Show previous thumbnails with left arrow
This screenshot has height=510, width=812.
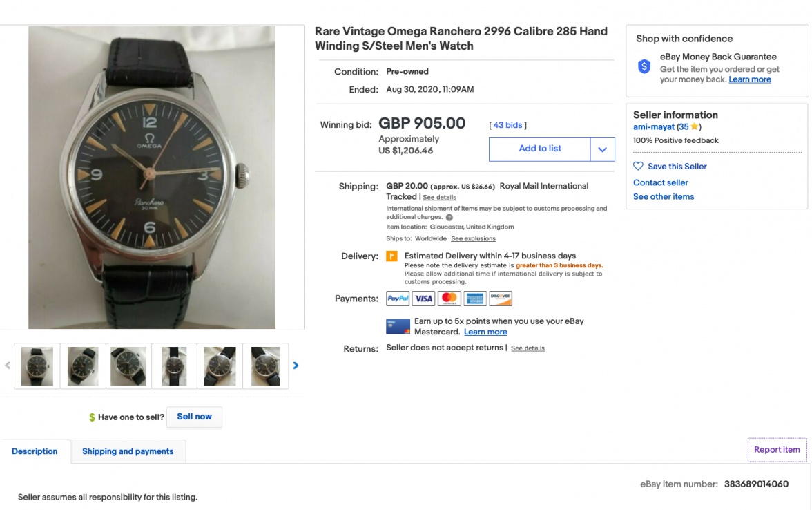(8, 366)
